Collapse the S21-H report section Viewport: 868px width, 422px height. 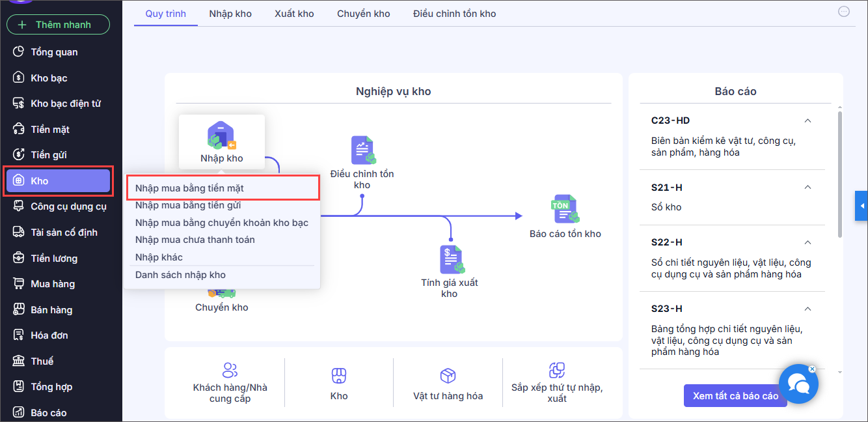807,188
